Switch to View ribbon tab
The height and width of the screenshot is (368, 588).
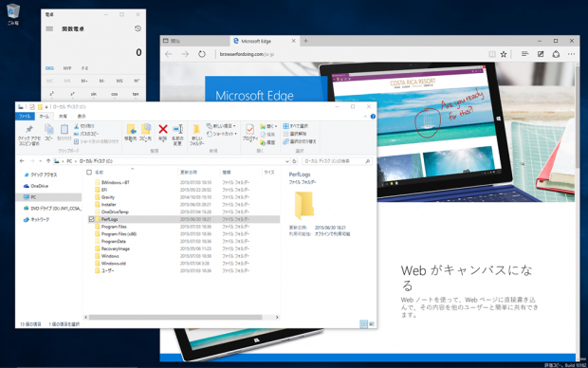tap(82, 117)
